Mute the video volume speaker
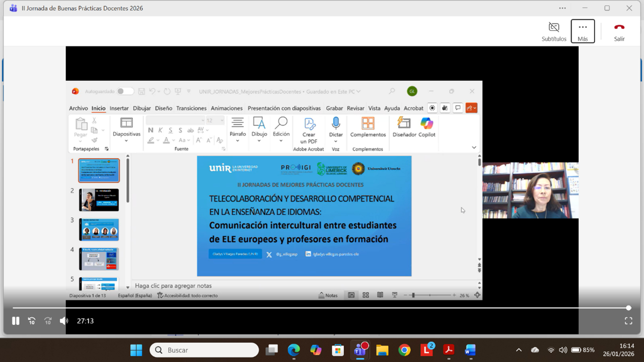The image size is (644, 362). [x=64, y=321]
